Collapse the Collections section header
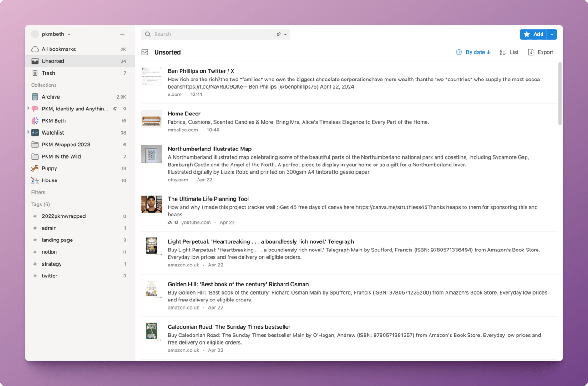The width and height of the screenshot is (588, 386). [44, 85]
